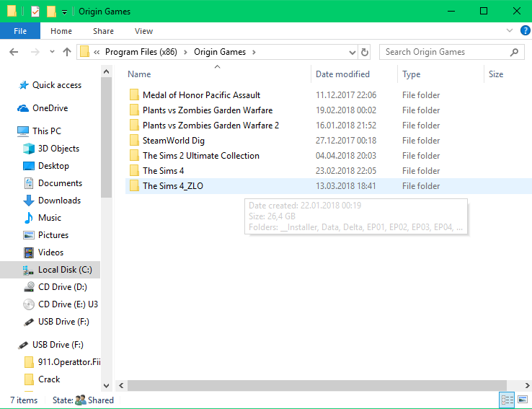Switch to Large icons view layout
532x409 pixels.
pos(523,400)
